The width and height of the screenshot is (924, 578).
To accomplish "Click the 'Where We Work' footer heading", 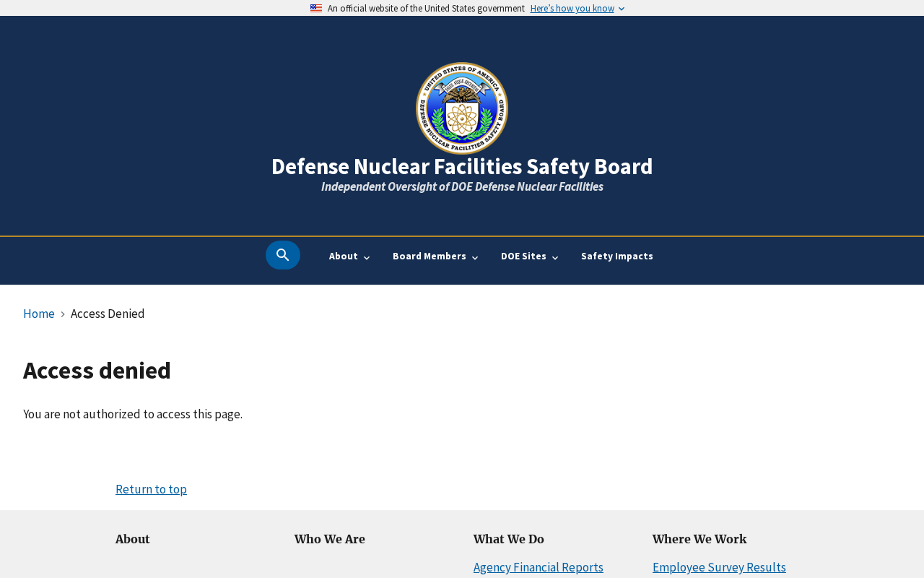I will 699,539.
